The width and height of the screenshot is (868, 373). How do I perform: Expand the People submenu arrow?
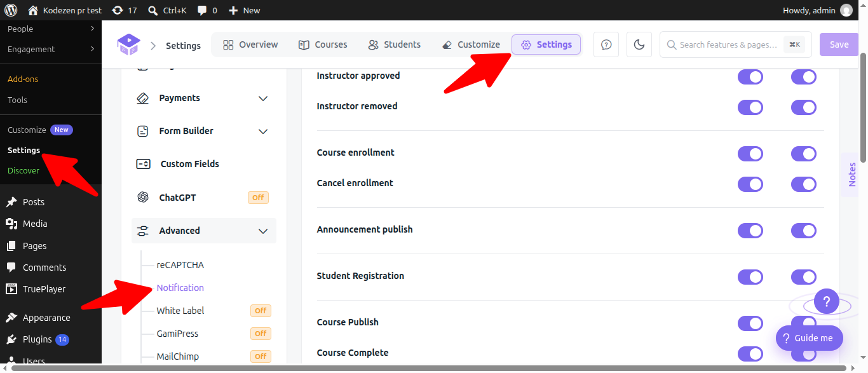point(92,29)
